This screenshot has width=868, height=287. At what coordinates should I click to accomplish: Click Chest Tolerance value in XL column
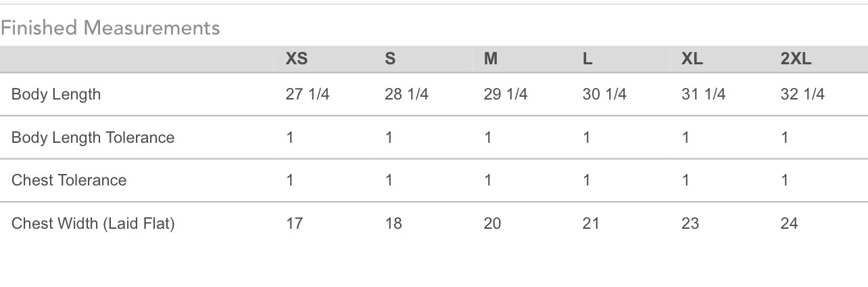pyautogui.click(x=685, y=180)
